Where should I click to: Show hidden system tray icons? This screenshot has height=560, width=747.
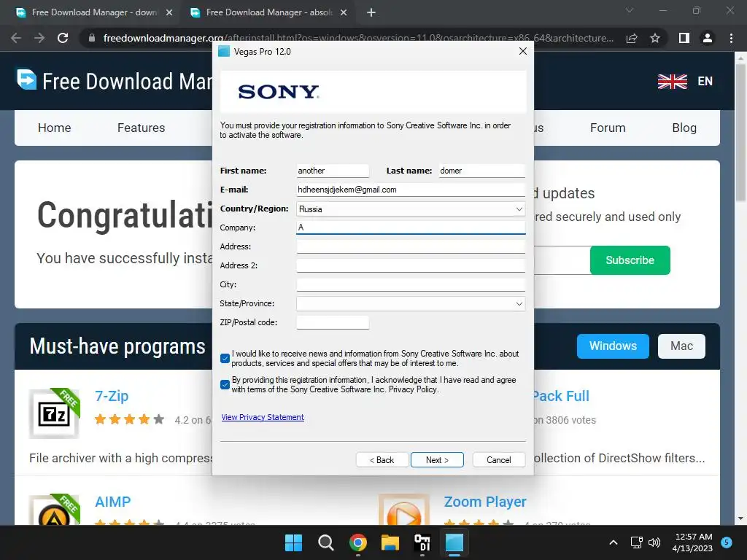614,542
